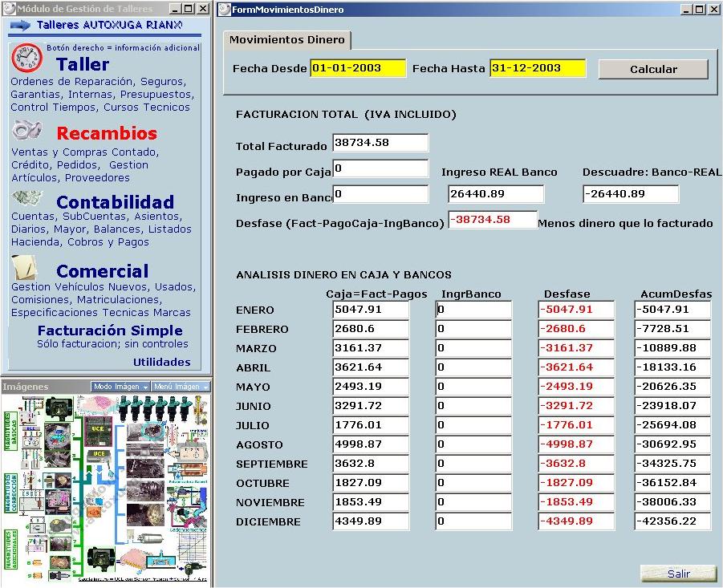The image size is (723, 588).
Task: Click the Fecha Desde date field
Action: [x=358, y=68]
